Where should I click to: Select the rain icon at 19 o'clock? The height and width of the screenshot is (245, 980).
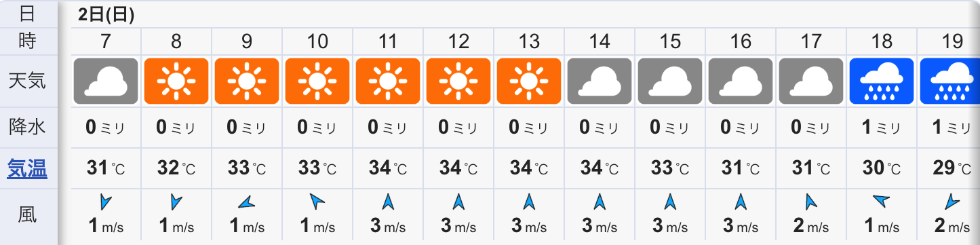point(950,81)
